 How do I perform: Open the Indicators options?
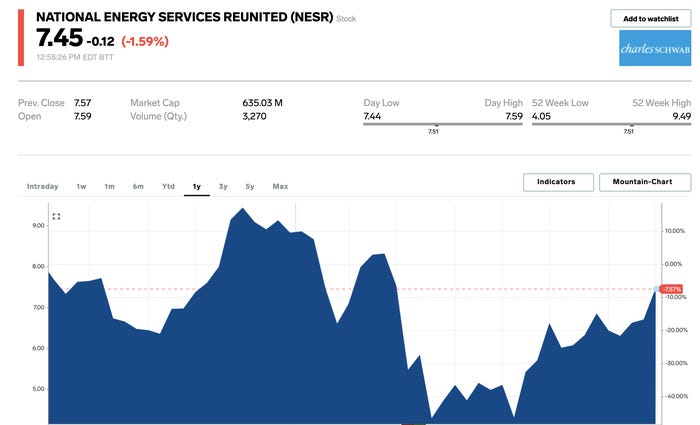pyautogui.click(x=558, y=182)
